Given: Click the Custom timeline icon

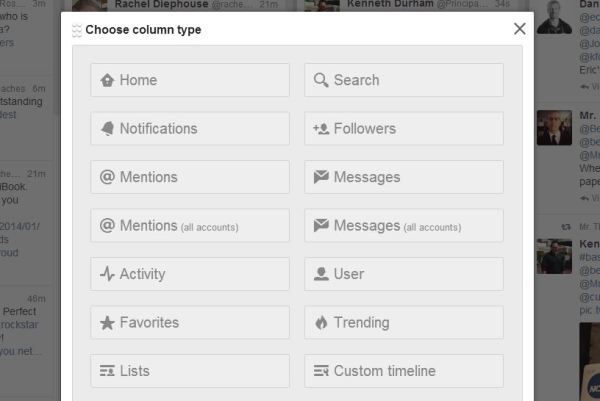Looking at the screenshot, I should point(321,371).
